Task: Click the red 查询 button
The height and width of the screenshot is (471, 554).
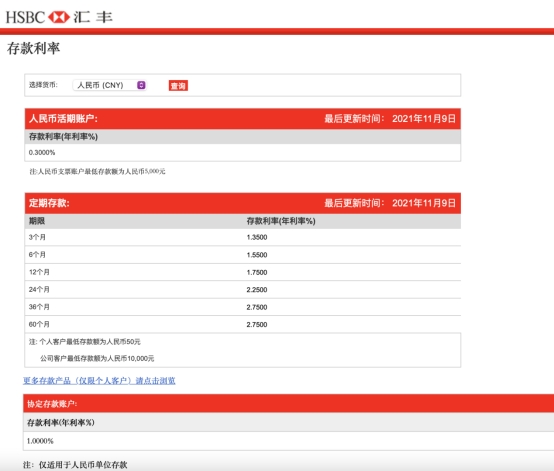Action: click(x=178, y=86)
